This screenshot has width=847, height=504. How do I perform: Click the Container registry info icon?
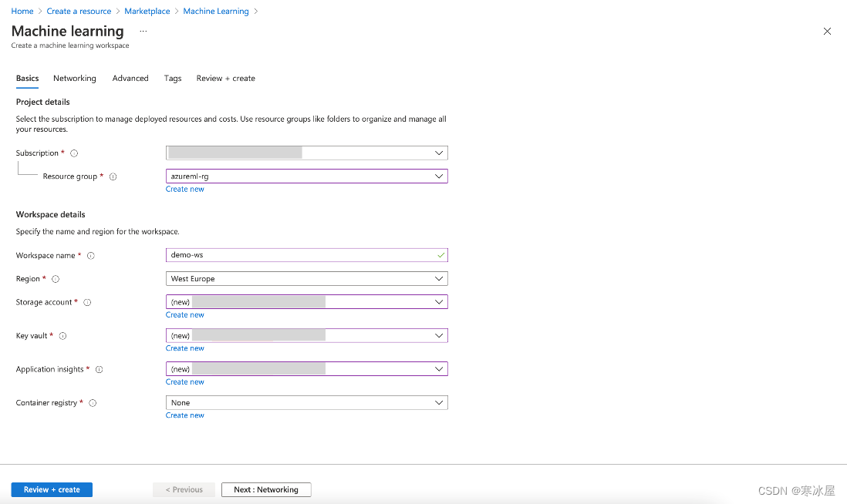[93, 403]
